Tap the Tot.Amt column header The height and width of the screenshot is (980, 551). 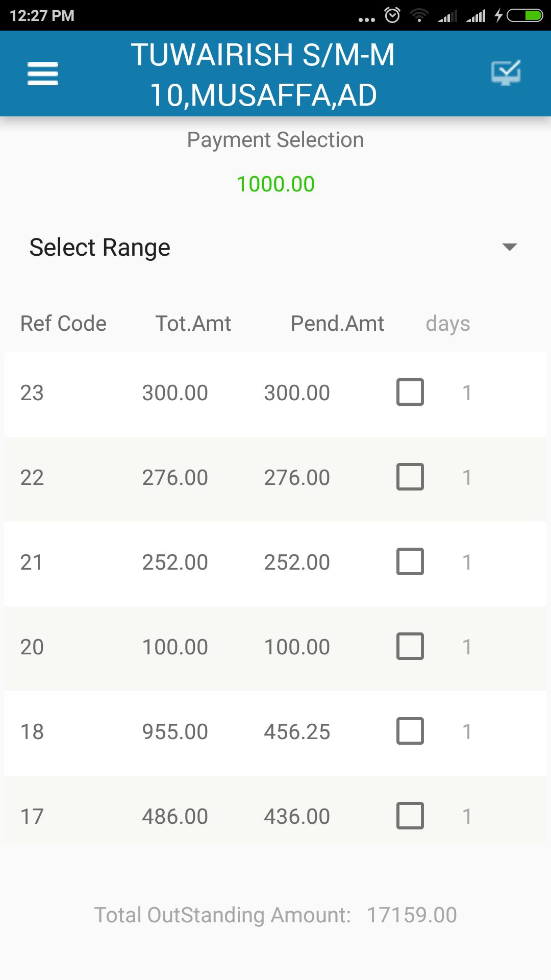point(193,324)
